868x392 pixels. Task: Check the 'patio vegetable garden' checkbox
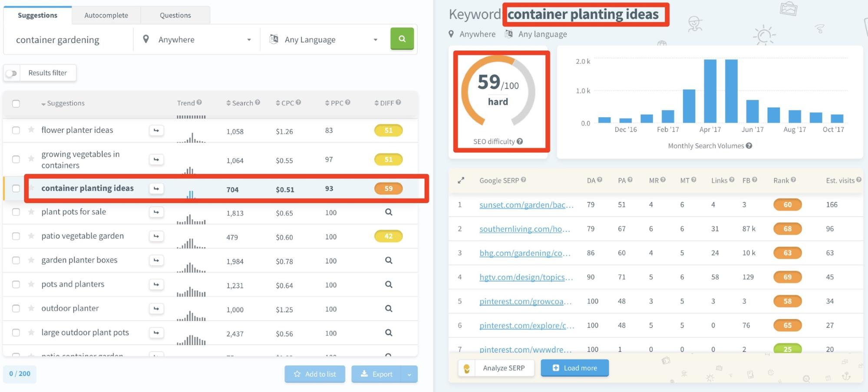click(x=16, y=236)
